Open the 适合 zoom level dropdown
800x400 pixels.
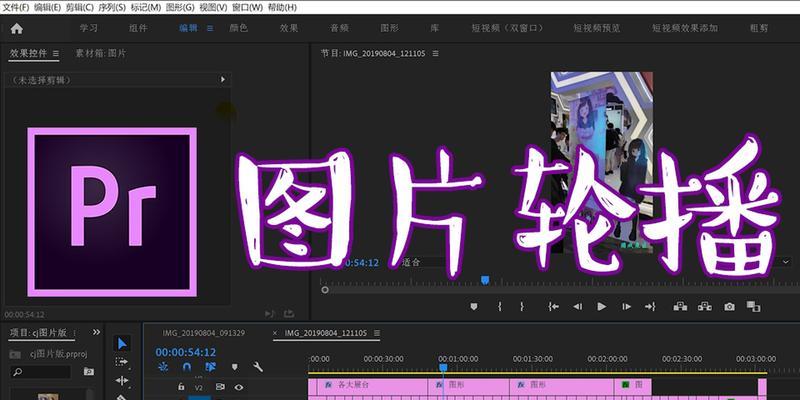click(x=423, y=263)
